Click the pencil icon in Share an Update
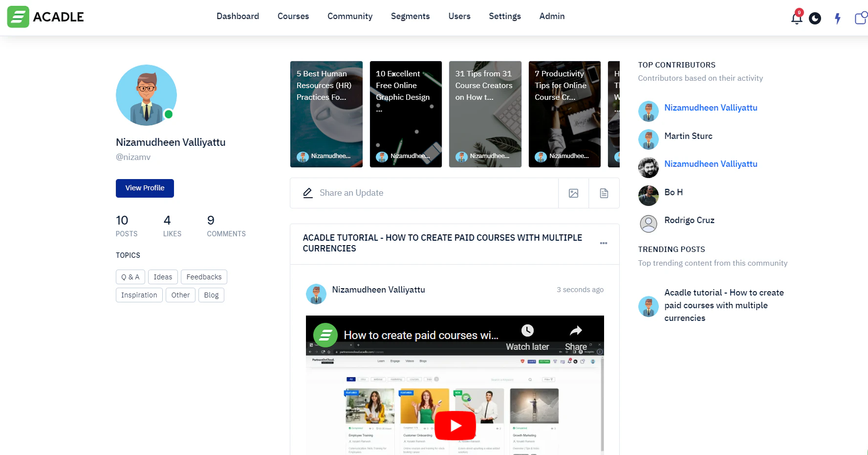Image resolution: width=868 pixels, height=455 pixels. point(307,193)
